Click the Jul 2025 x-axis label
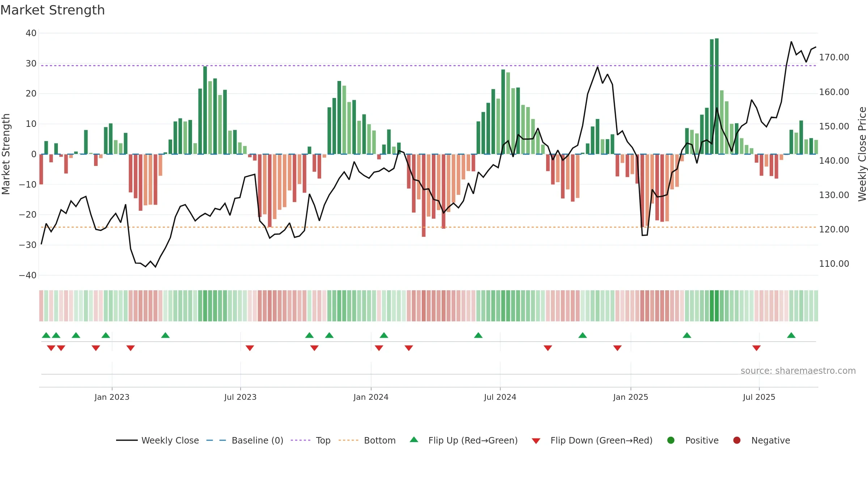Screen dimensions: 868x488 coord(759,397)
